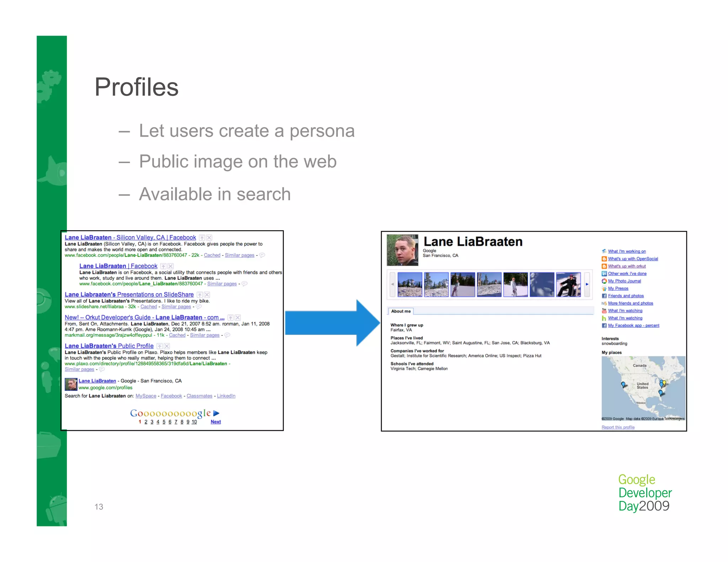Click the MySpace search link
Screen dimensions: 728x562
pyautogui.click(x=146, y=396)
